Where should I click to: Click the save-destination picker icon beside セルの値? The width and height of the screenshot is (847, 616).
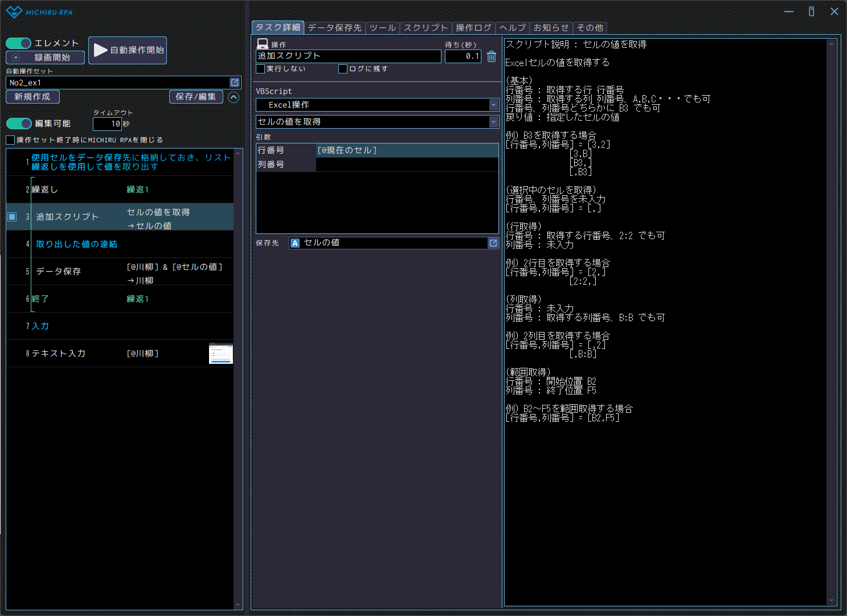[493, 243]
